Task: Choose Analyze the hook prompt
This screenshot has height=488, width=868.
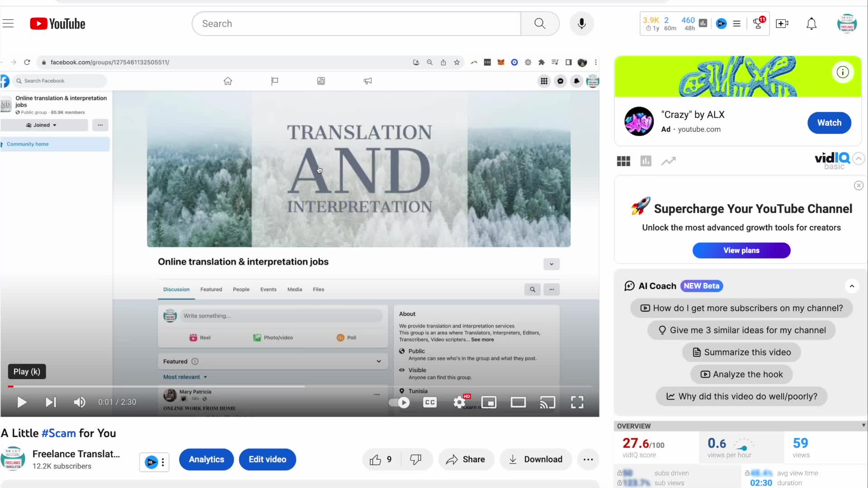Action: (x=741, y=375)
